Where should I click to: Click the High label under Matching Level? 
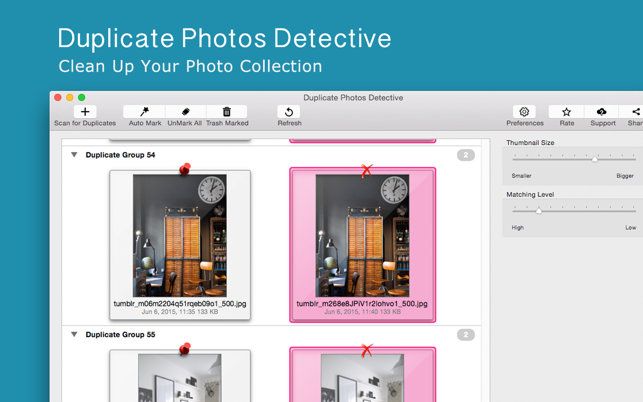(518, 227)
